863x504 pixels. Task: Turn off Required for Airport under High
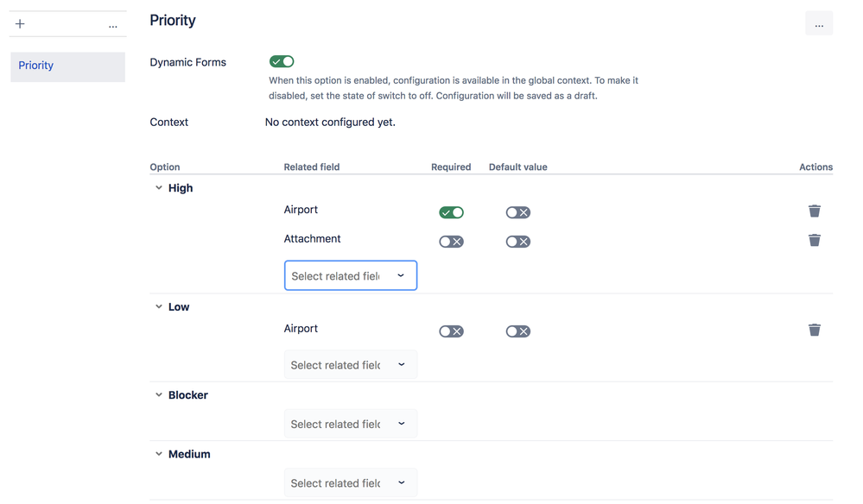pos(451,211)
